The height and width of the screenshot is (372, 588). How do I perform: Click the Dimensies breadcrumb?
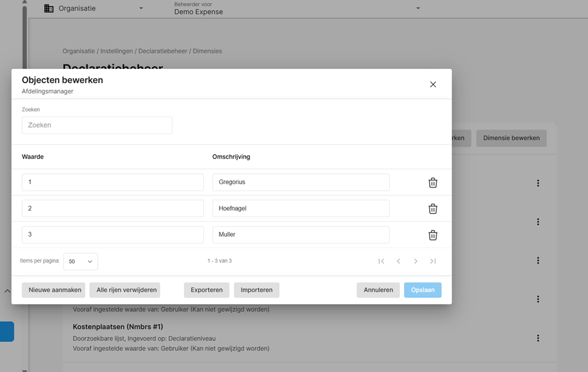pos(208,51)
